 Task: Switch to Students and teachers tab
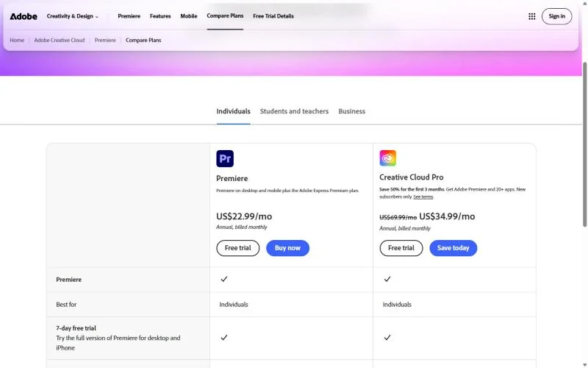294,111
